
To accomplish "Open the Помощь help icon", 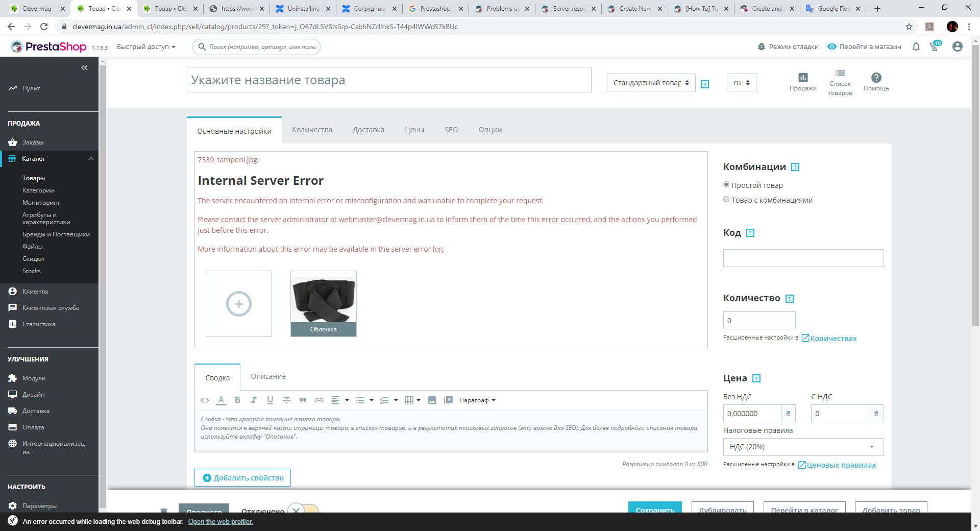I will (876, 82).
